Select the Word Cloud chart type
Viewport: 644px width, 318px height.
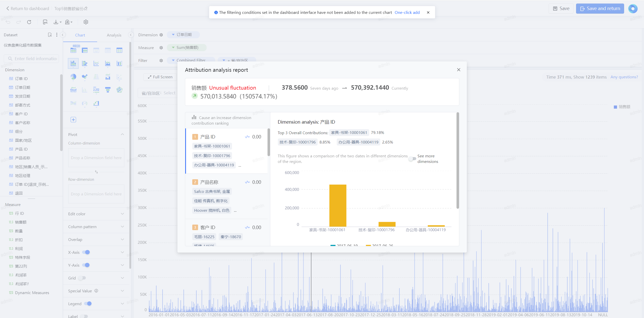click(x=73, y=90)
